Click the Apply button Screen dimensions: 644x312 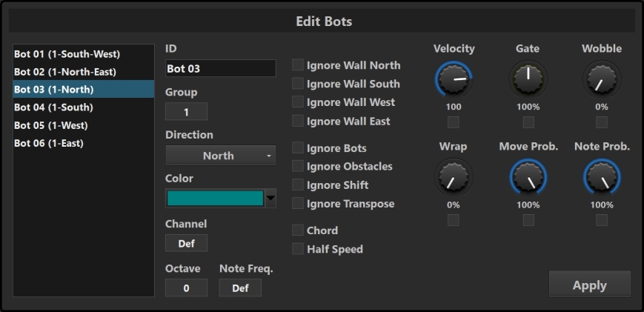click(590, 285)
